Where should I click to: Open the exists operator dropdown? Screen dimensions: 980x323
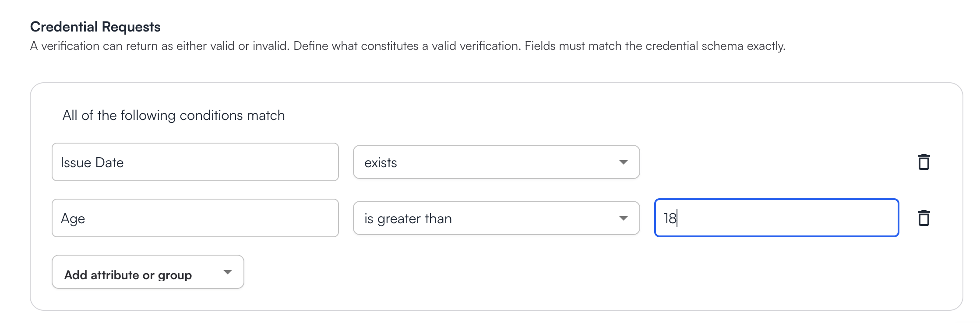pos(496,162)
